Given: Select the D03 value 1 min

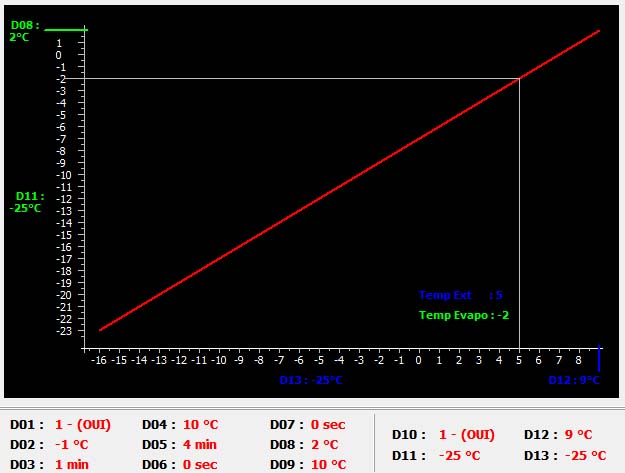Looking at the screenshot, I should [x=72, y=464].
